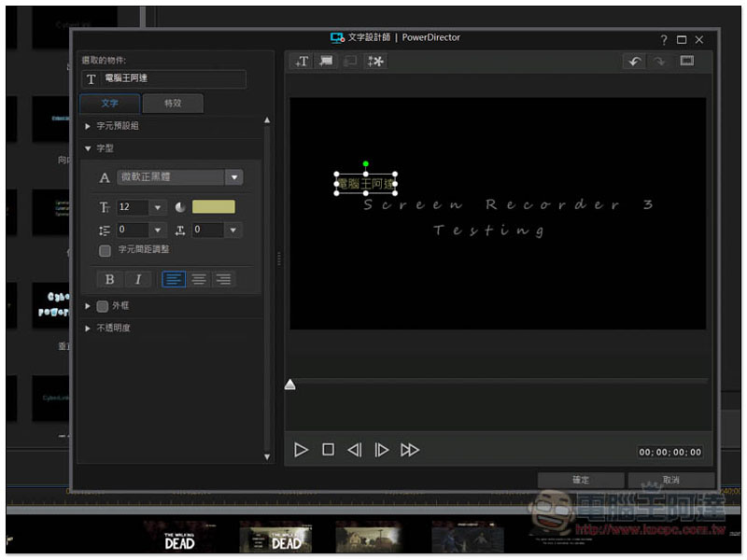Open the font size 12 dropdown
Screen dimensions: 747x560
coord(158,207)
